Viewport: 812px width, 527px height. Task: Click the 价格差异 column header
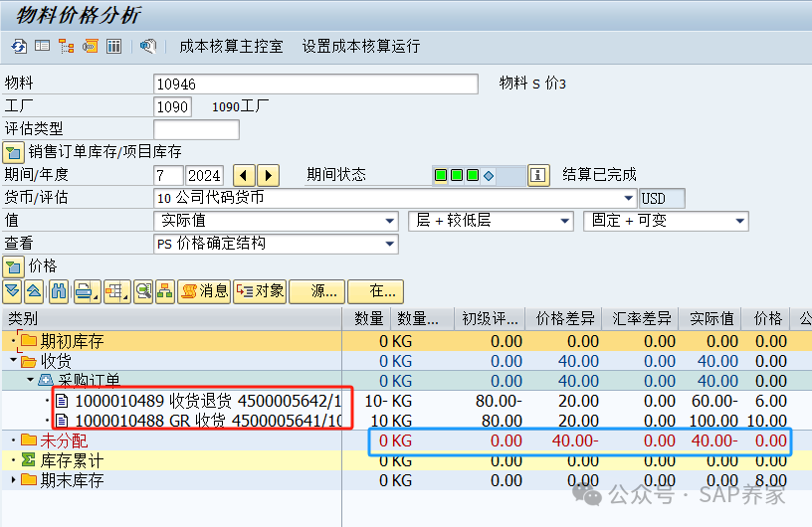564,319
